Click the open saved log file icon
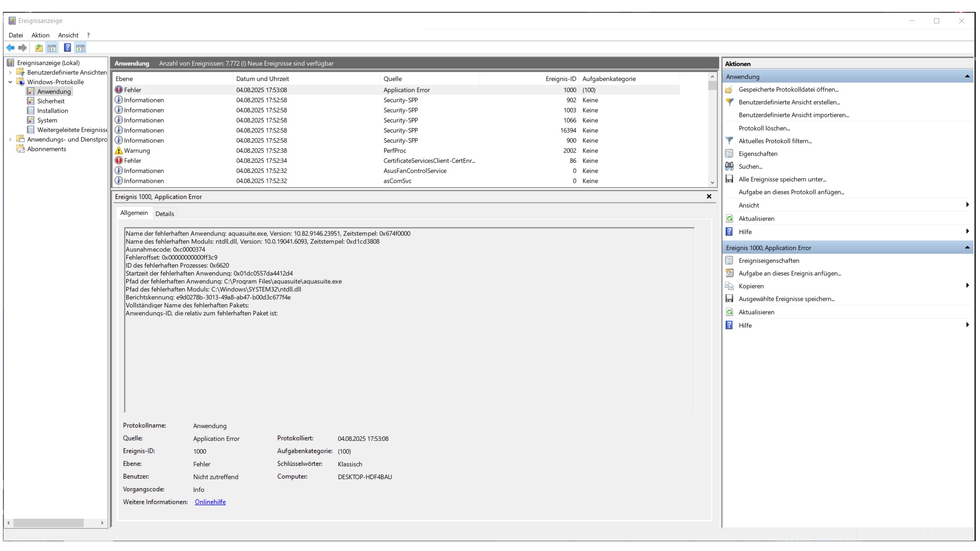The image size is (980, 551). [x=729, y=90]
